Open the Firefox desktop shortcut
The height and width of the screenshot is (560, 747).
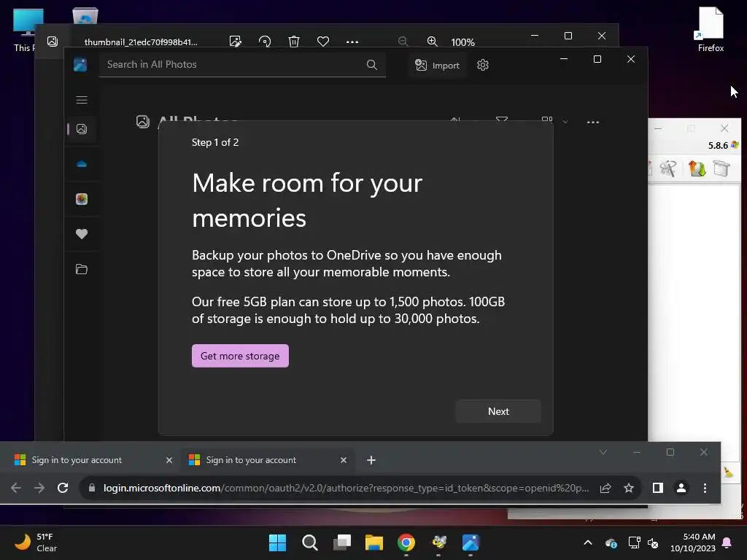click(711, 28)
